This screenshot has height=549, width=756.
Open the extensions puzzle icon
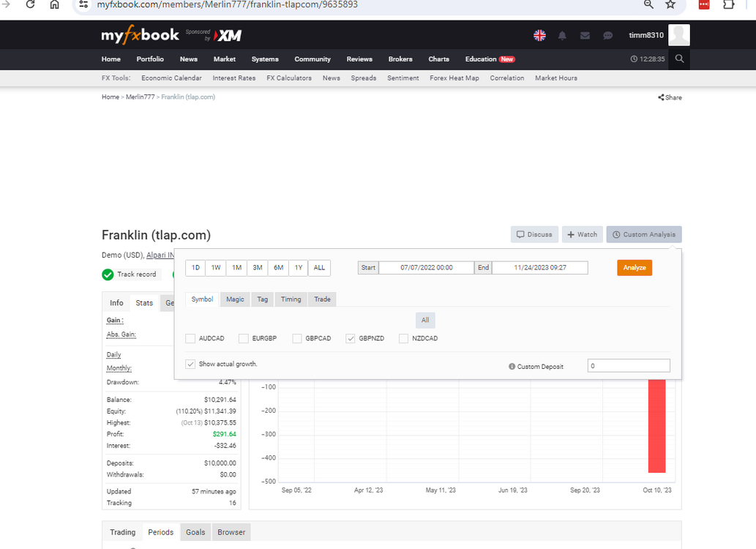[x=728, y=4]
